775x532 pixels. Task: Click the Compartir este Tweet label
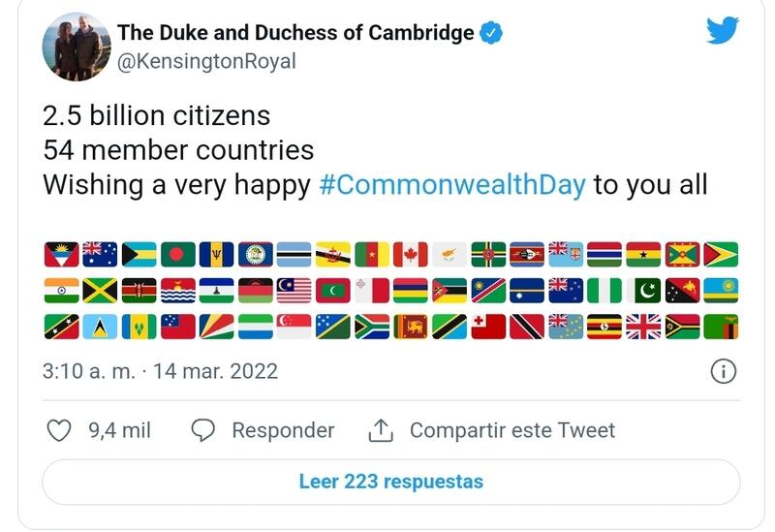click(x=511, y=430)
